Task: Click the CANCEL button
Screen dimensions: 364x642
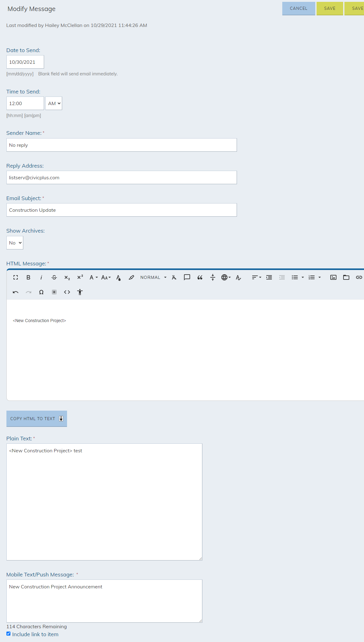Action: click(298, 8)
